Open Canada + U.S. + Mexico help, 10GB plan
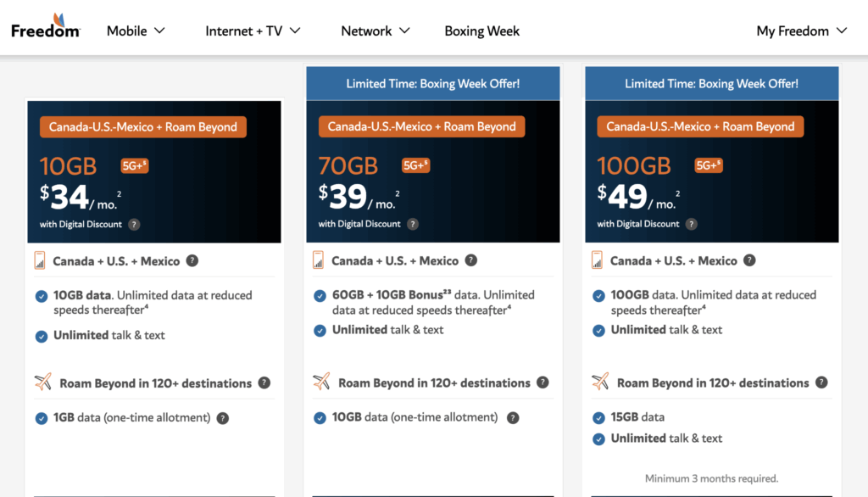 click(x=192, y=261)
